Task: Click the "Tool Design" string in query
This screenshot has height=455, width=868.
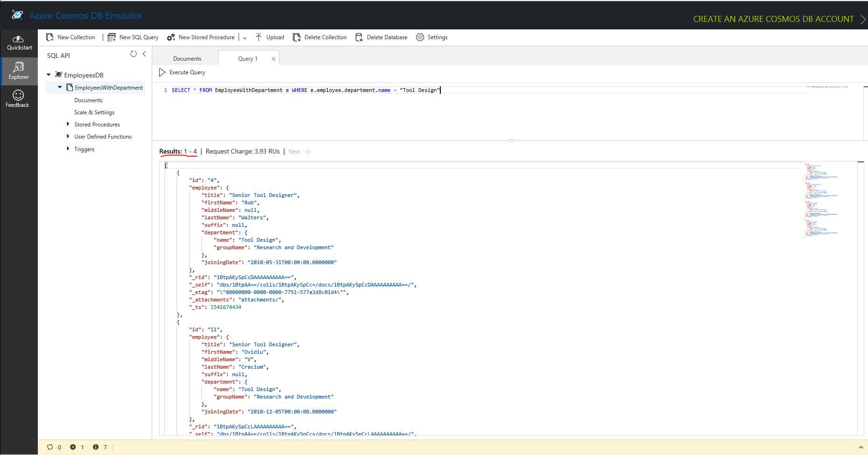Action: [x=420, y=90]
